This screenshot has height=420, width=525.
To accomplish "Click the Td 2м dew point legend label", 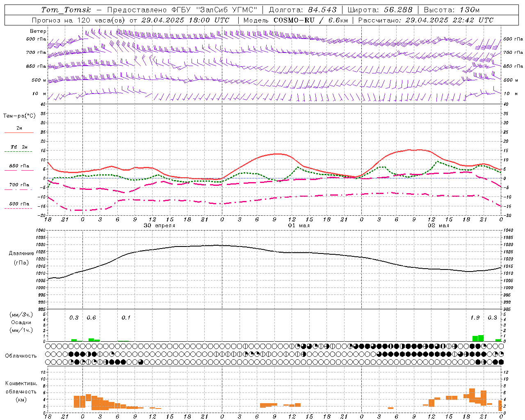I will click(19, 147).
